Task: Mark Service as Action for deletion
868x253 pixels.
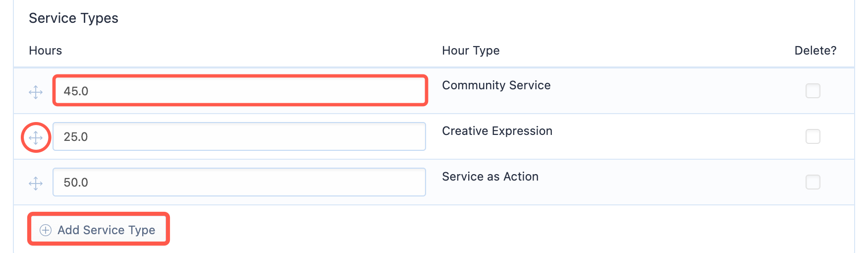Action: [813, 182]
